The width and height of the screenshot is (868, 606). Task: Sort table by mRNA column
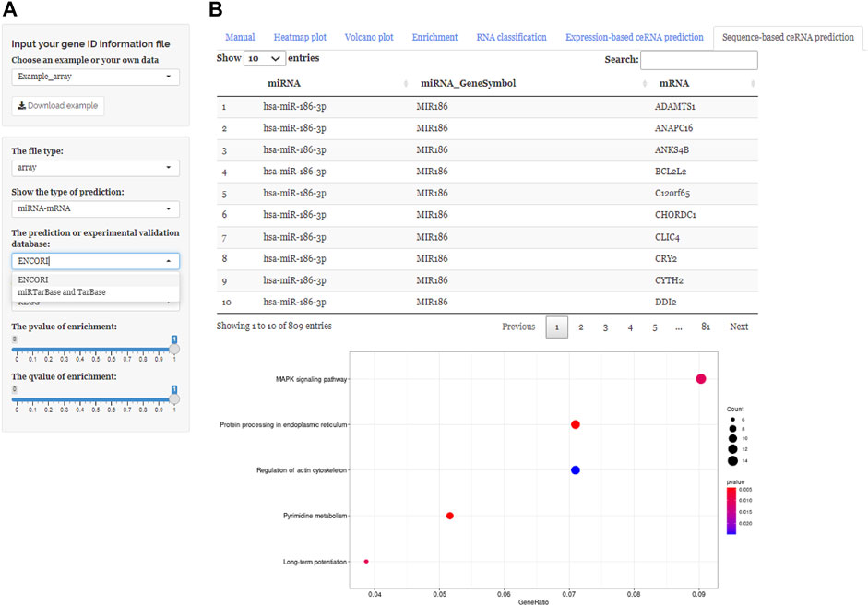tap(704, 84)
